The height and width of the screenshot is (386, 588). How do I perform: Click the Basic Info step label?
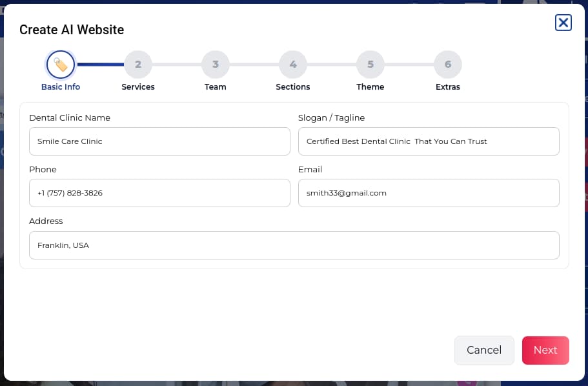click(61, 87)
